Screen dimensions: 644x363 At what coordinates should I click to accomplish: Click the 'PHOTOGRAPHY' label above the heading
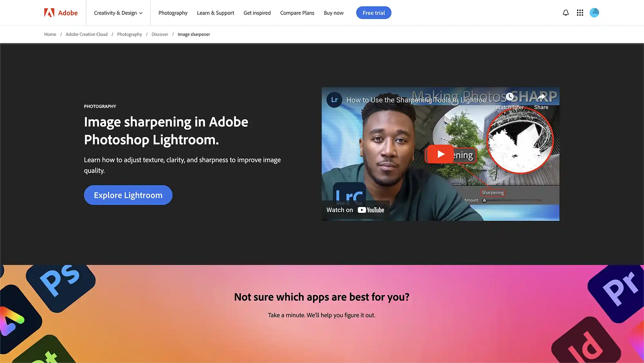(100, 107)
